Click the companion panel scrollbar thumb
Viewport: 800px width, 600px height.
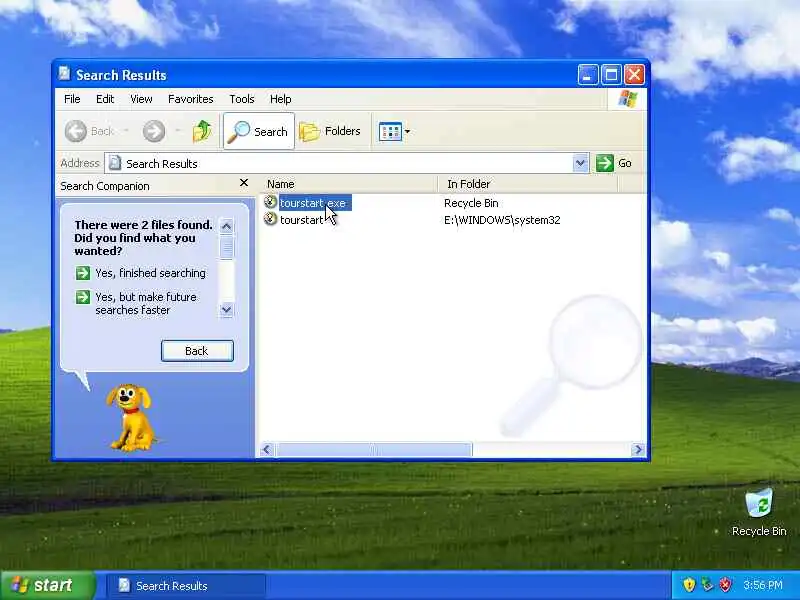click(x=227, y=247)
